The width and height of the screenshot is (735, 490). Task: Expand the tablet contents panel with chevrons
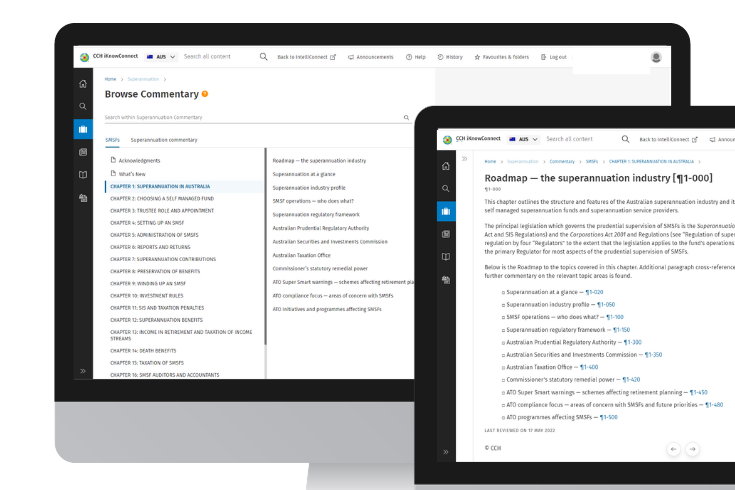click(464, 159)
